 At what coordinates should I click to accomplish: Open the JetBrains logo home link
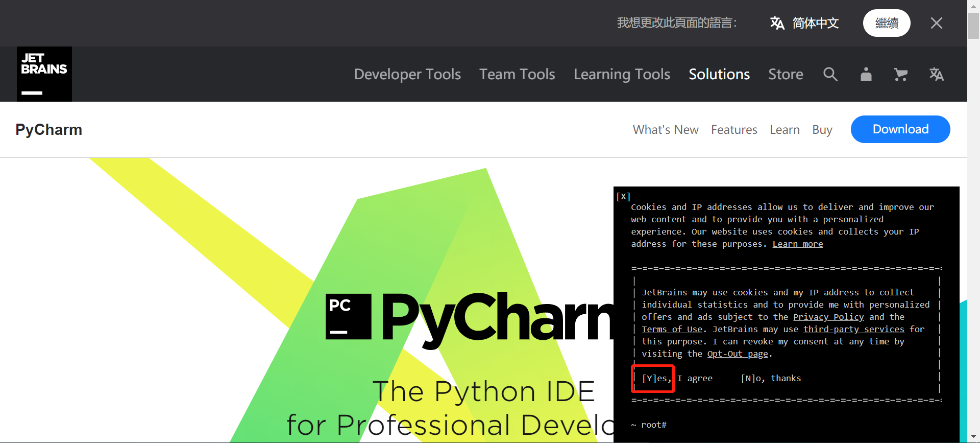coord(44,74)
